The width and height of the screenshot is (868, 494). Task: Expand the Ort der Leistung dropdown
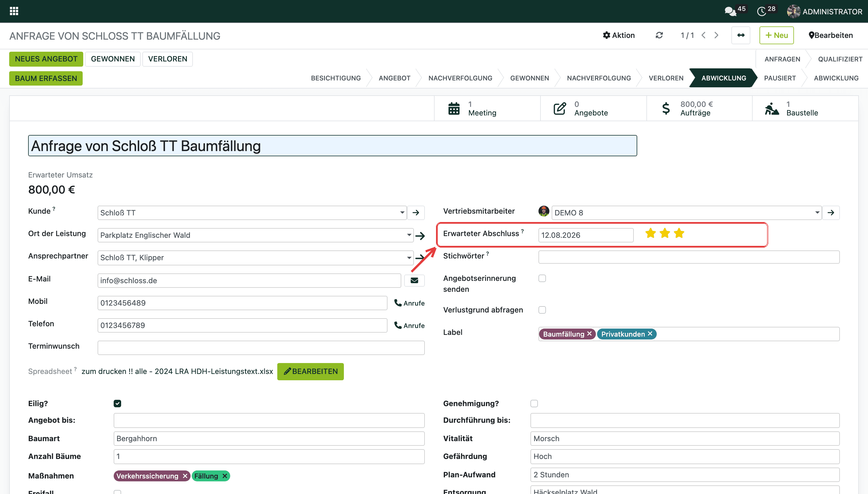point(409,235)
